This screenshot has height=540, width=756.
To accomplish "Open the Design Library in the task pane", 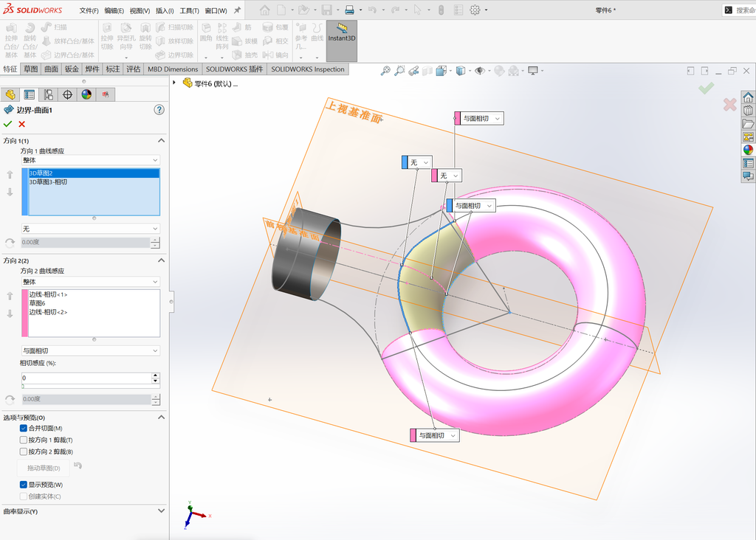I will coord(748,111).
